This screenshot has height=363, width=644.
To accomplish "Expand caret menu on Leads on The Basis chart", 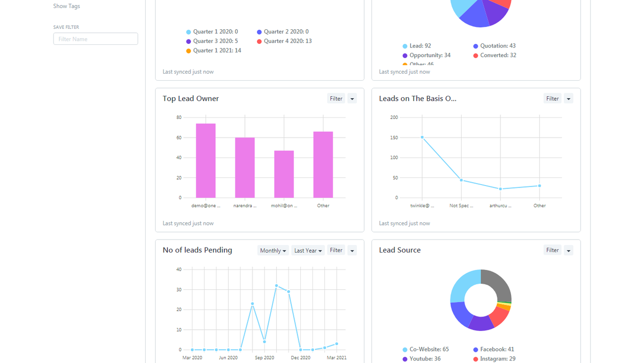I will pos(568,99).
